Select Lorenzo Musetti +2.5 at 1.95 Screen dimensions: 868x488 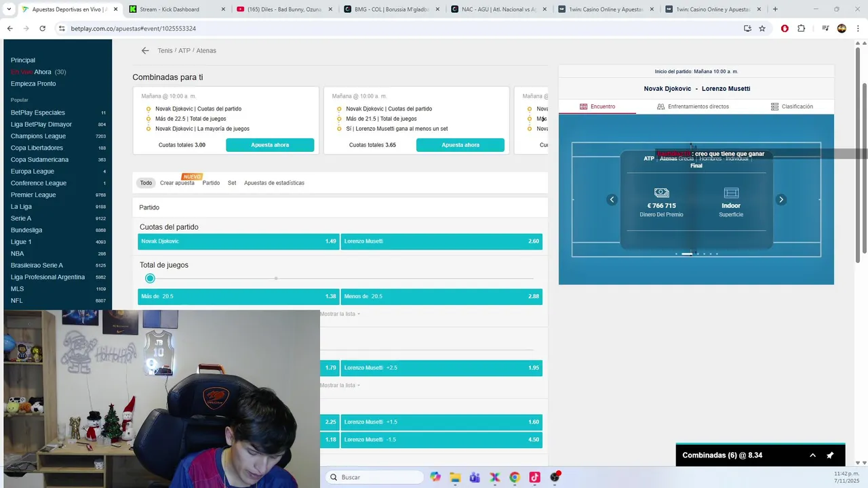(x=441, y=368)
